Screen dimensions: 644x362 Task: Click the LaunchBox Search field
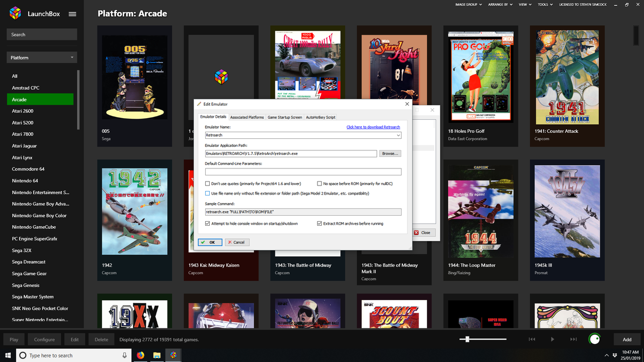(42, 35)
